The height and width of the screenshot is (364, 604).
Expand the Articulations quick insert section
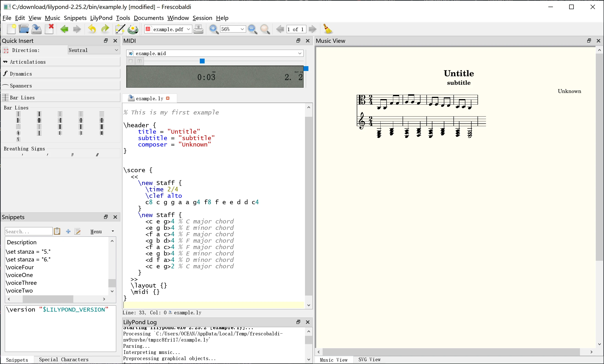pyautogui.click(x=27, y=62)
